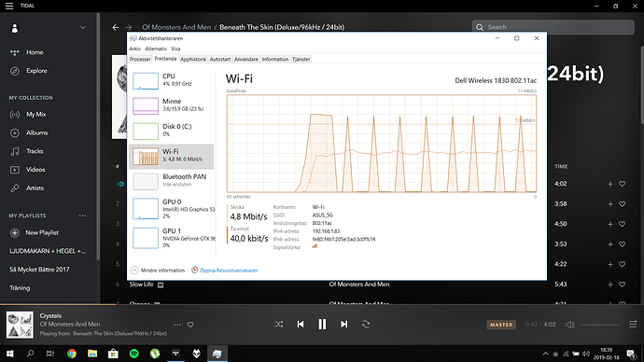Favorite the playing Crystals track

click(190, 325)
